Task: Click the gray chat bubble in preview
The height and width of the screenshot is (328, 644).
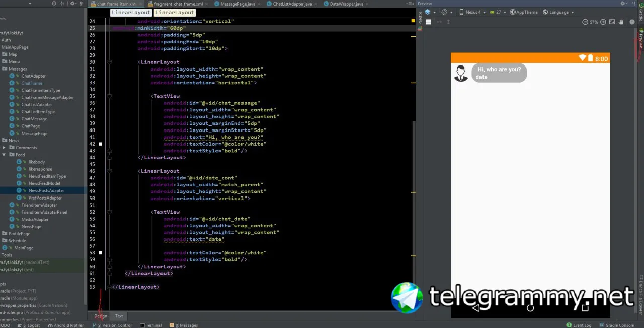Action: 499,73
